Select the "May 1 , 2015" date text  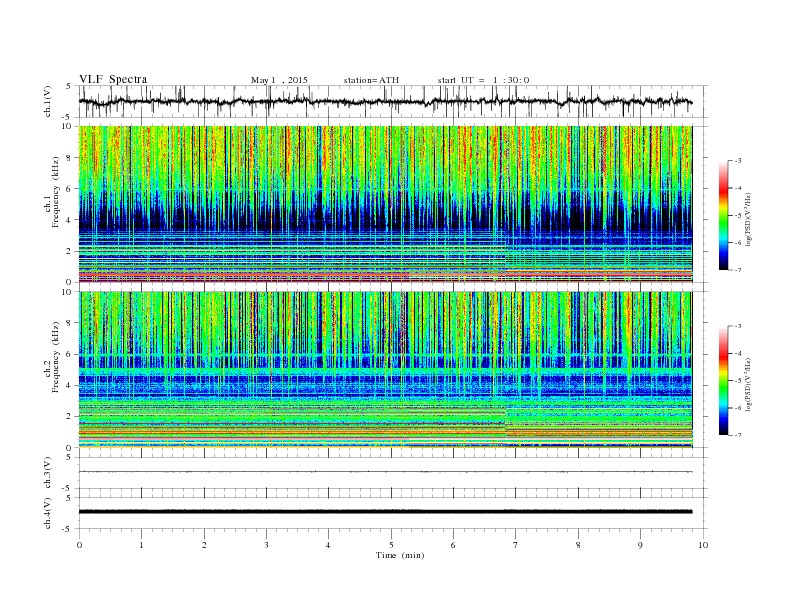[x=279, y=80]
